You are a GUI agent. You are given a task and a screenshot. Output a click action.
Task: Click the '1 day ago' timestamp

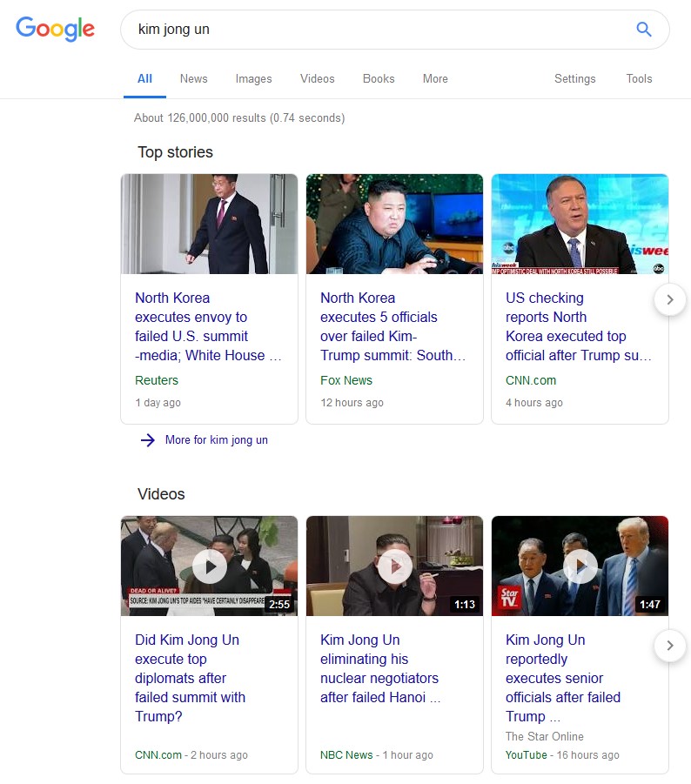coord(158,403)
